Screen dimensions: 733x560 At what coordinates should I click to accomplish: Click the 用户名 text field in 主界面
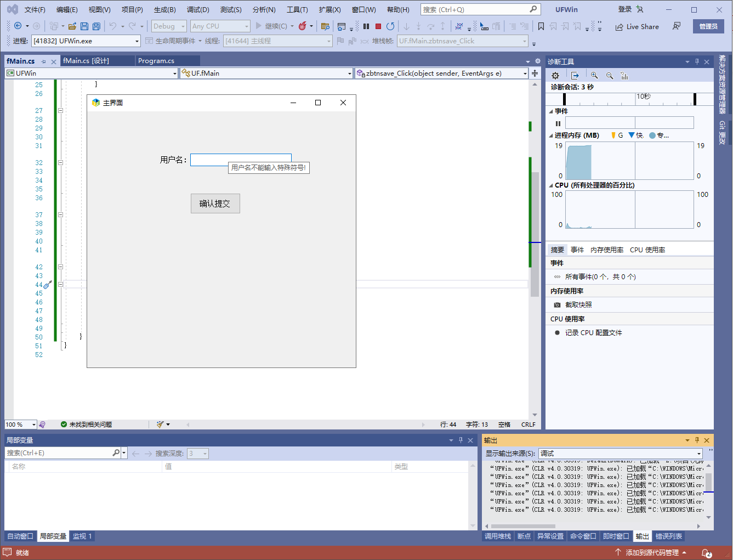(x=241, y=160)
